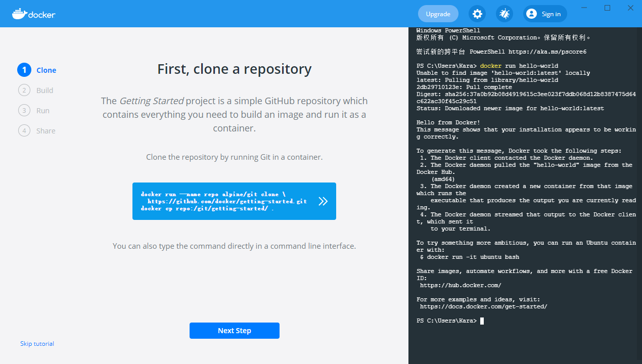Viewport: 642px width, 364px height.
Task: Select step 4 Share in the tutorial sidebar
Action: point(37,130)
